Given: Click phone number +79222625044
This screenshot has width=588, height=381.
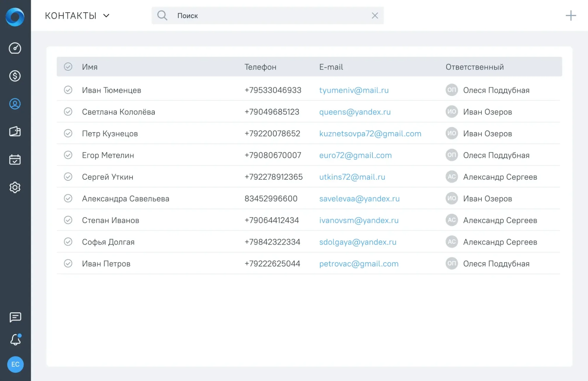Looking at the screenshot, I should [272, 264].
